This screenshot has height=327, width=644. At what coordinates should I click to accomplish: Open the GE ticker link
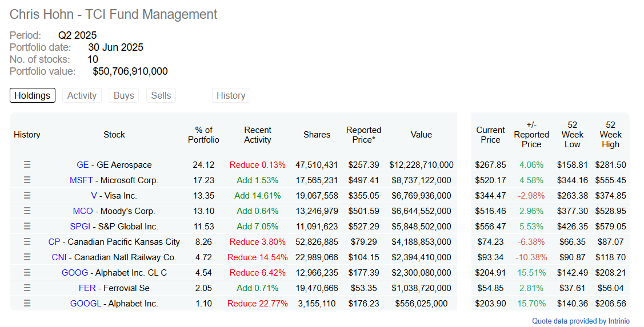[82, 165]
